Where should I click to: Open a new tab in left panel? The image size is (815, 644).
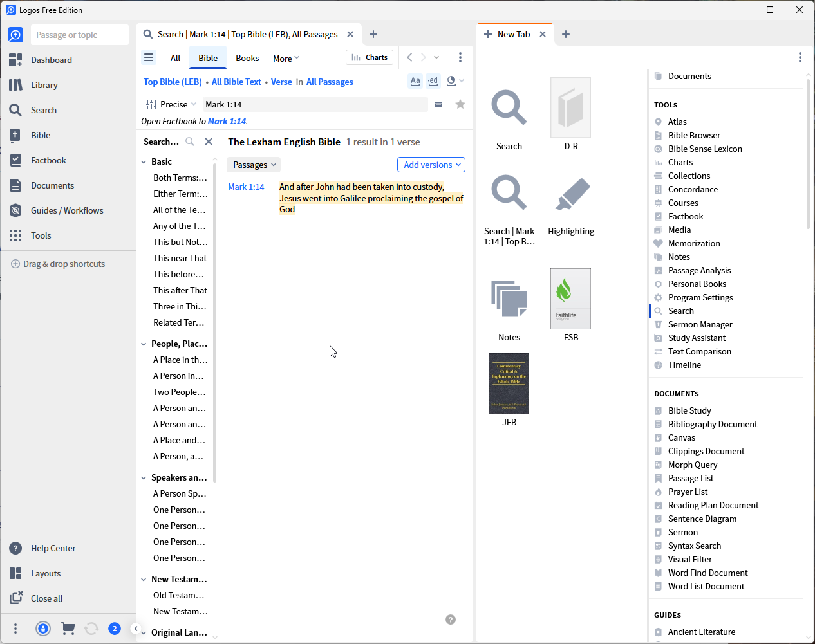(x=373, y=34)
